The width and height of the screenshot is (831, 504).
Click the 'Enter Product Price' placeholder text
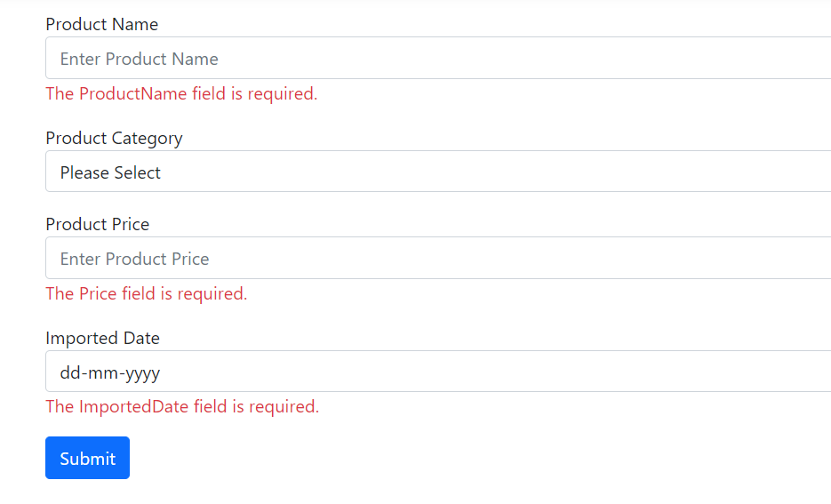click(135, 260)
